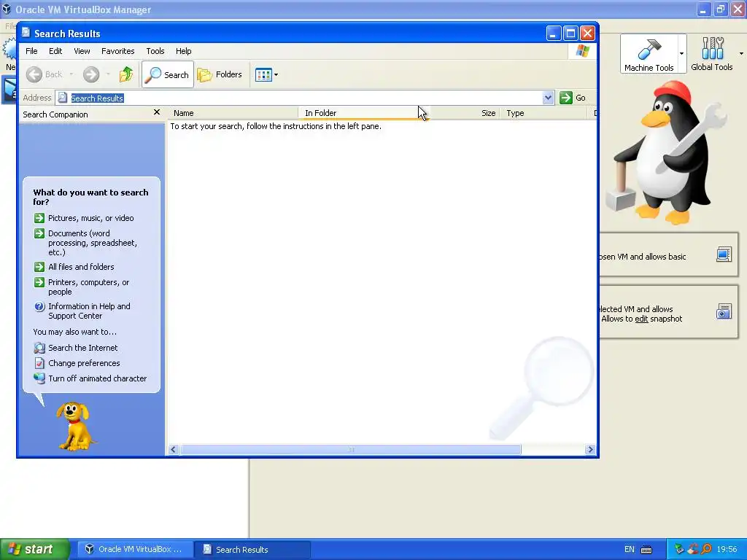Image resolution: width=747 pixels, height=560 pixels.
Task: Open the Favorites menu
Action: coord(117,51)
